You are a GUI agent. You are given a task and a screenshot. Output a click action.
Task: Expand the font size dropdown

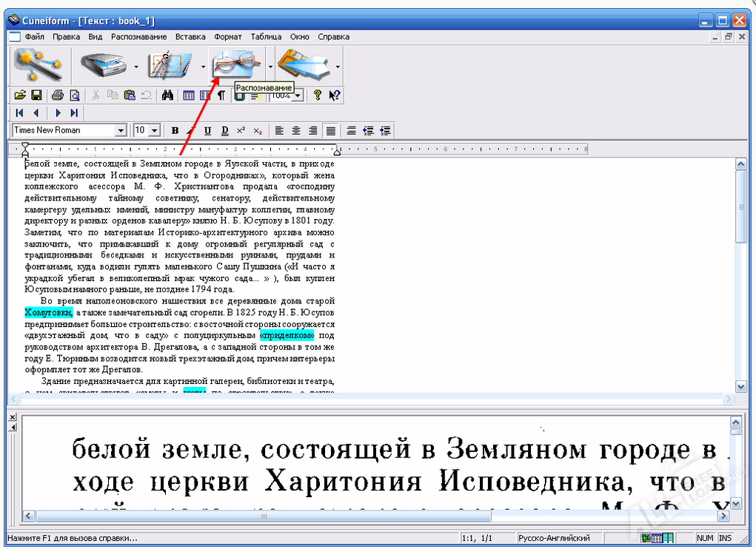pyautogui.click(x=154, y=131)
